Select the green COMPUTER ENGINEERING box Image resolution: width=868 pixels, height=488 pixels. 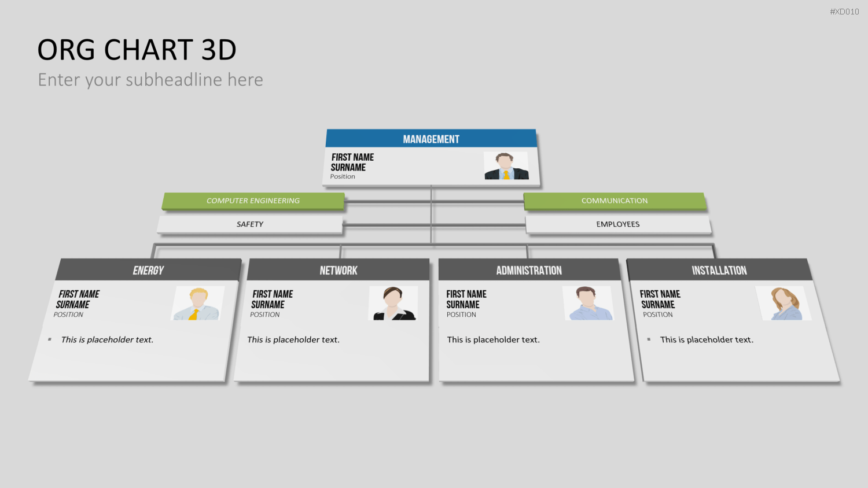253,201
